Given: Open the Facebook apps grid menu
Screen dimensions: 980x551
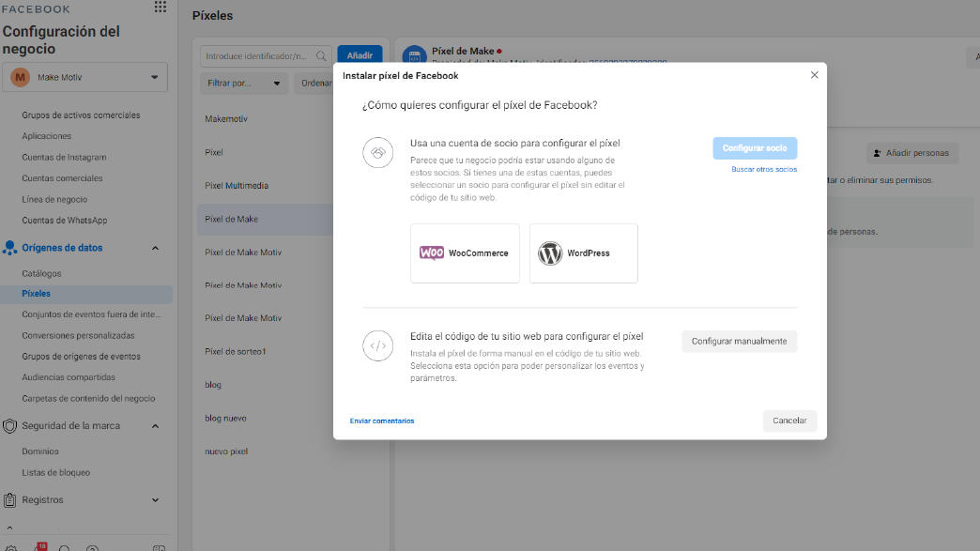Looking at the screenshot, I should click(160, 8).
